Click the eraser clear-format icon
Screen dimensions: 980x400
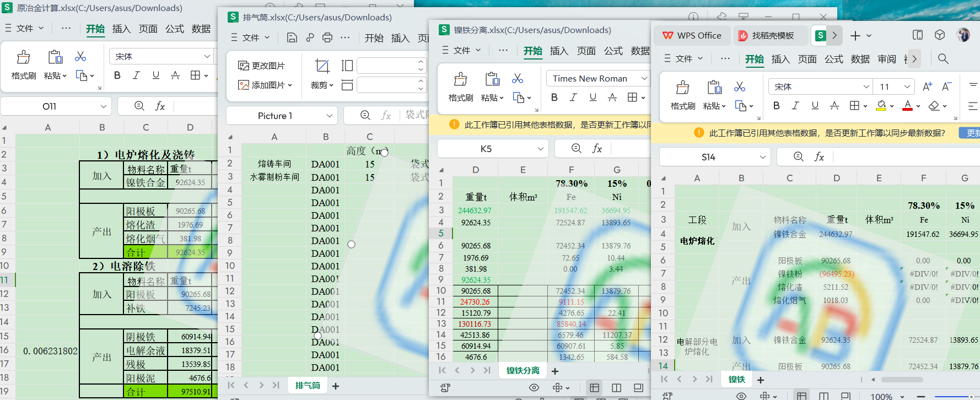pyautogui.click(x=934, y=106)
